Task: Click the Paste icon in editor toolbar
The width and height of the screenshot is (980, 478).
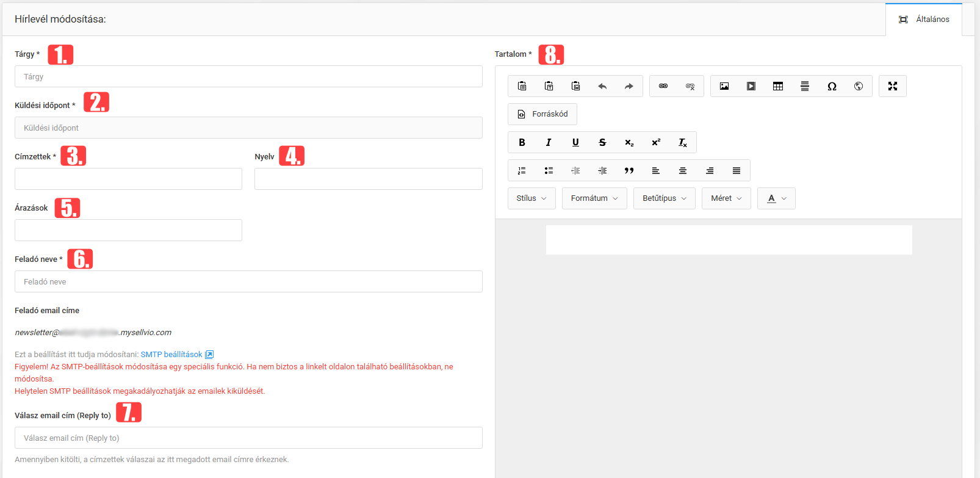Action: pos(522,86)
